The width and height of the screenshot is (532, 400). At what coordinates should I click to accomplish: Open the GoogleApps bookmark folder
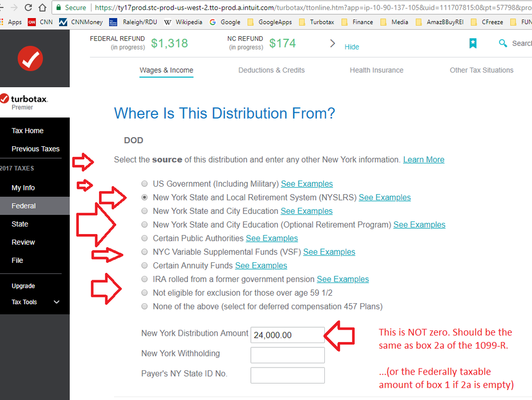pos(270,22)
